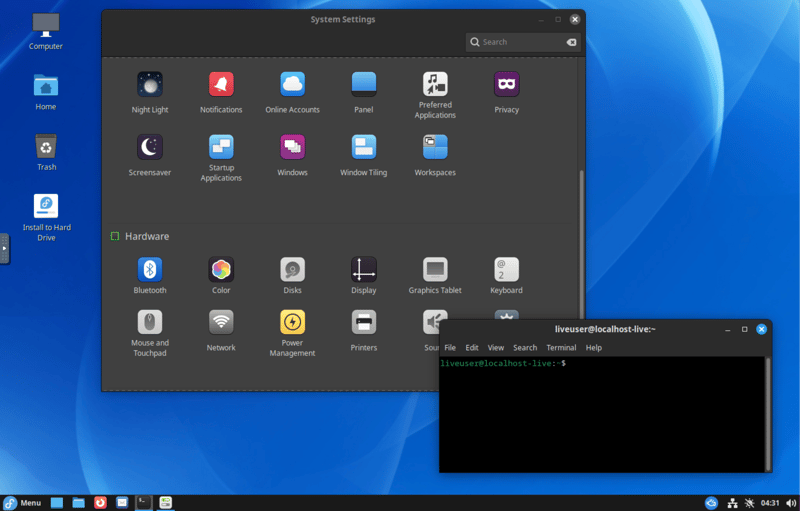The height and width of the screenshot is (511, 800).
Task: Expand the left edge side panel arrow
Action: tap(4, 248)
